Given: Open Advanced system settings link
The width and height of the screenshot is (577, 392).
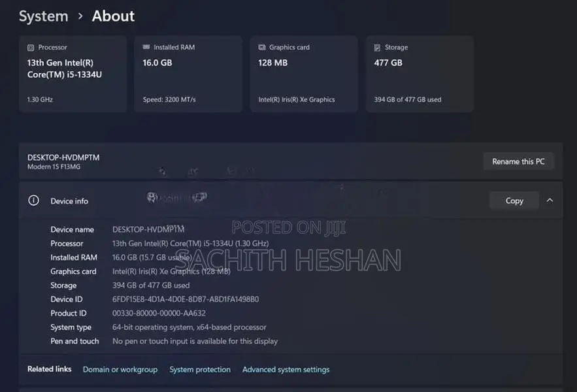Looking at the screenshot, I should click(x=286, y=370).
